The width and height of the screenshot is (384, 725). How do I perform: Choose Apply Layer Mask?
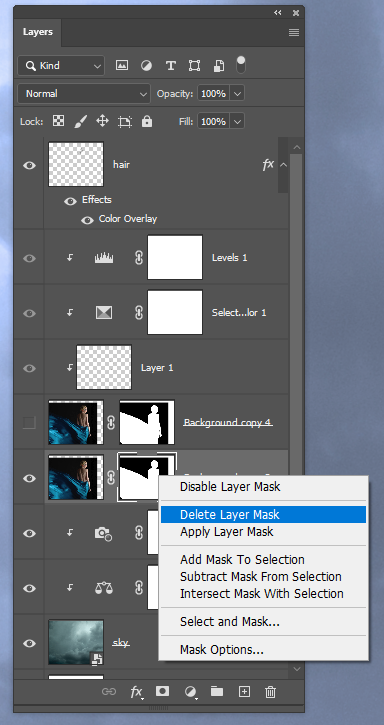(263, 532)
